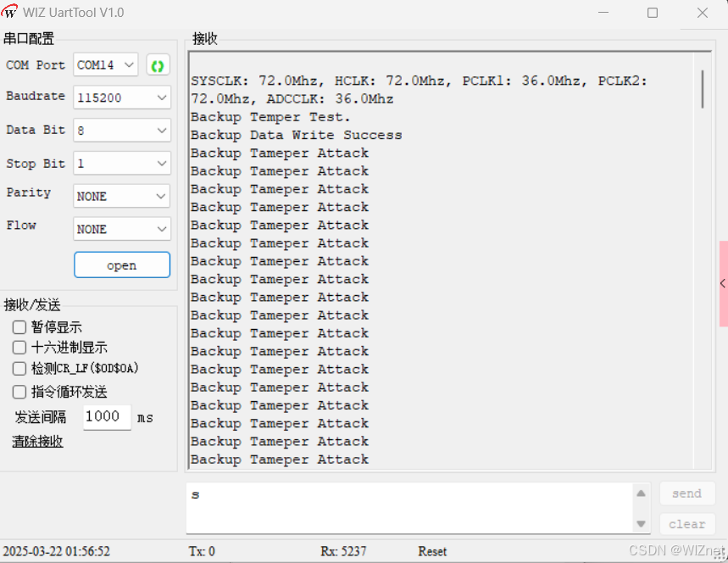Click the 'Backup Data Write Success' line
The image size is (728, 563).
click(x=297, y=135)
